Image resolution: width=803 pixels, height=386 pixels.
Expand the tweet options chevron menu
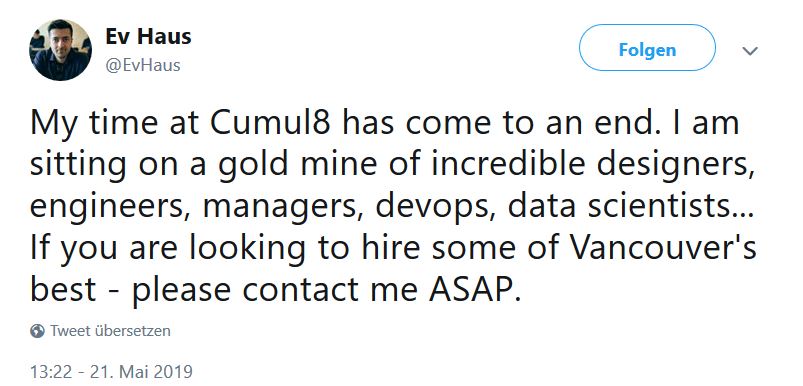750,51
